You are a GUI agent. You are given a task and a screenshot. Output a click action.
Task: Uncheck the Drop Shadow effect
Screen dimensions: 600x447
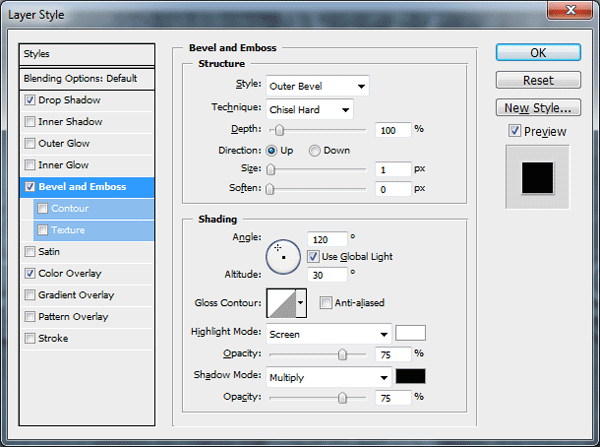30,100
